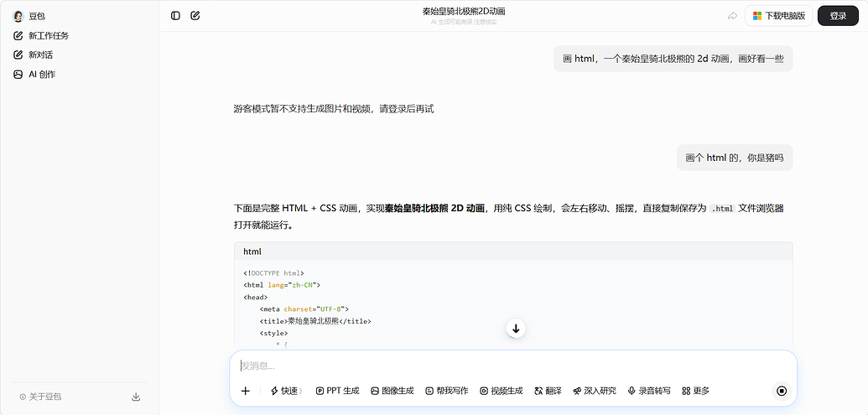The height and width of the screenshot is (415, 868).
Task: Select PPT 生成 tool
Action: (x=338, y=391)
